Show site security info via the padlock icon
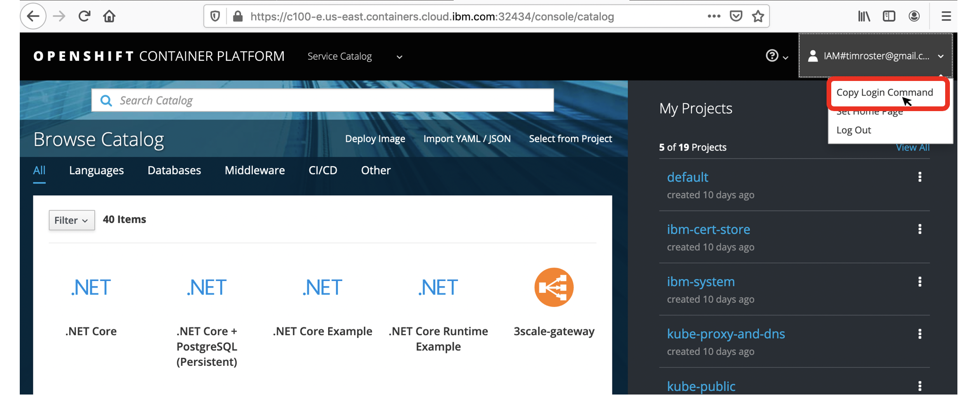980x419 pixels. (x=238, y=16)
